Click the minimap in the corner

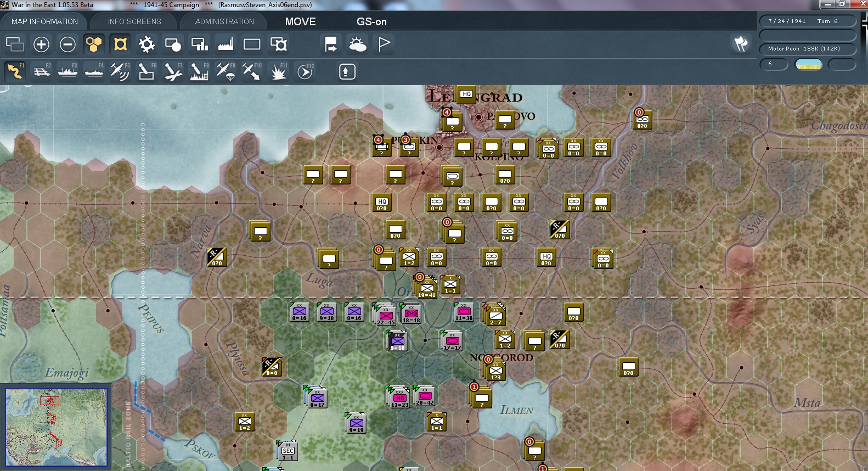56,427
